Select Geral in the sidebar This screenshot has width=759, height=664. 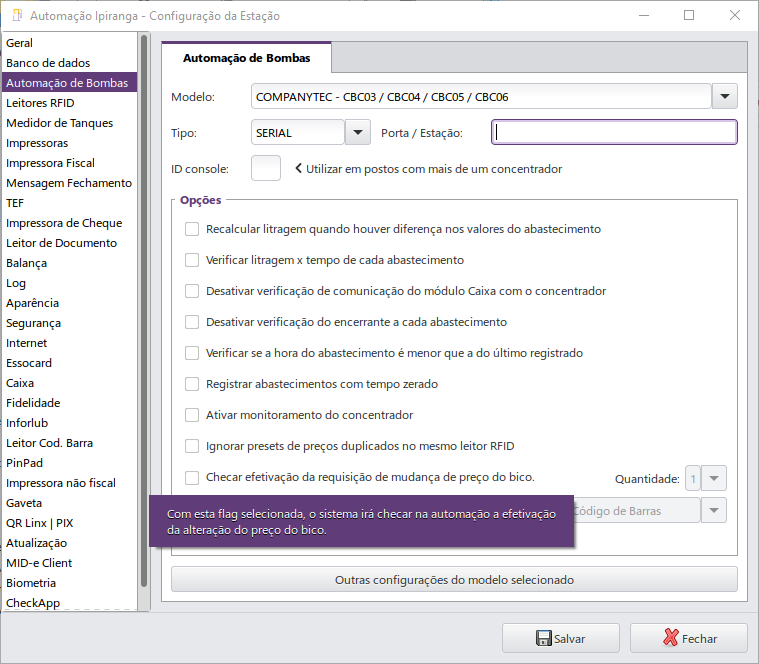pyautogui.click(x=70, y=43)
